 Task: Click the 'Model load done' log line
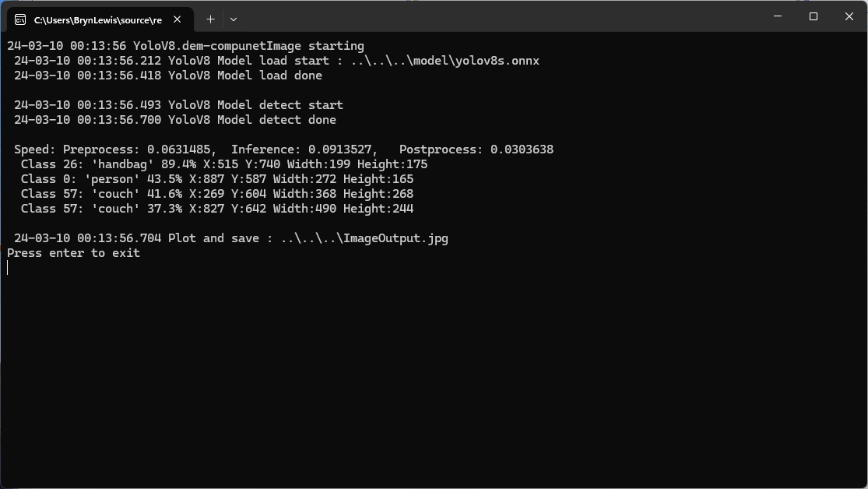pos(168,76)
